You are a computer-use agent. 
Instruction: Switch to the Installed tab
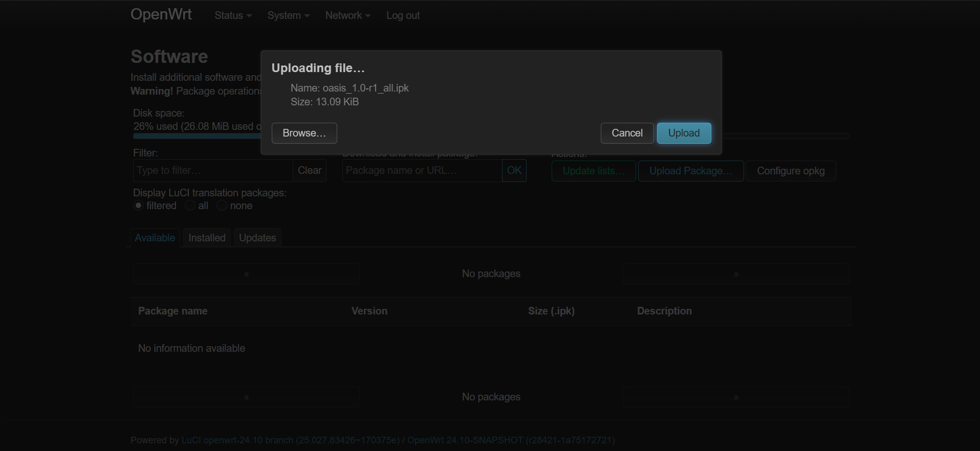207,238
